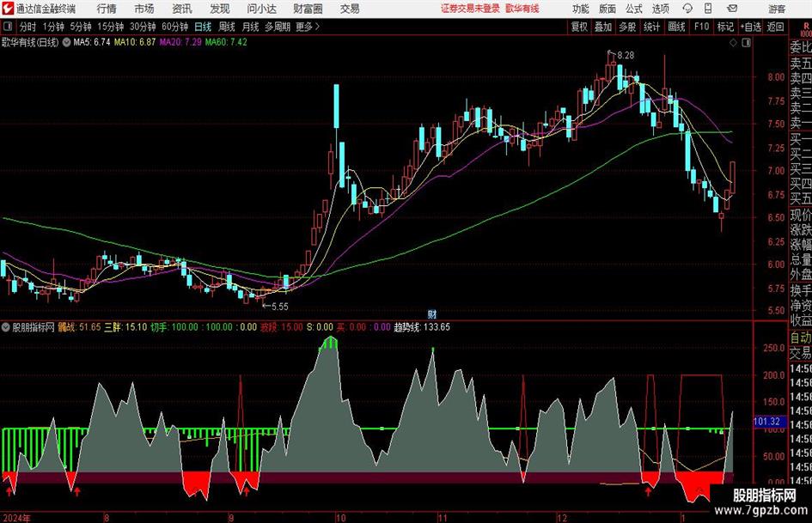The width and height of the screenshot is (812, 523).
Task: Click the 证券交易未登录 login link
Action: [x=471, y=9]
